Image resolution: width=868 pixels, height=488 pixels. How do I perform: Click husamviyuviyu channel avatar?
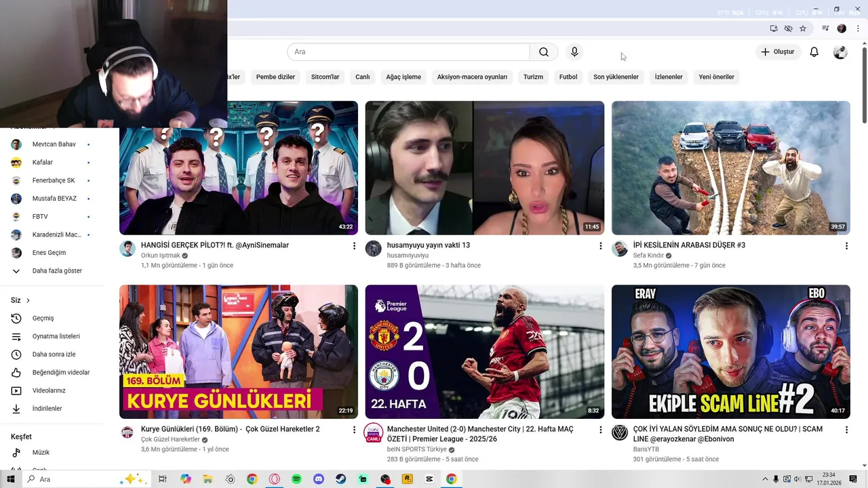click(x=374, y=249)
